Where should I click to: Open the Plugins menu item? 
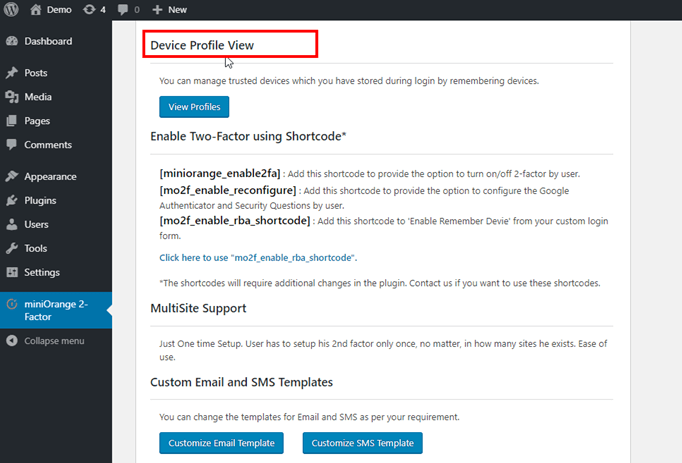coord(40,200)
